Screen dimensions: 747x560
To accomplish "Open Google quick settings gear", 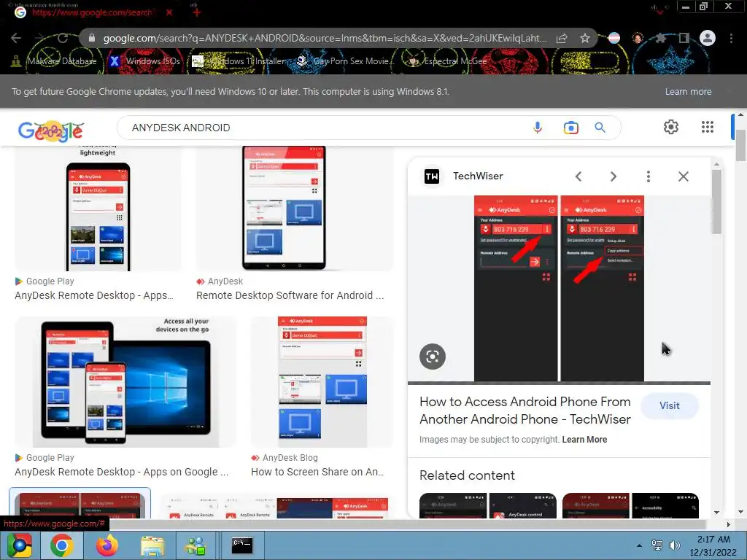I will pos(671,127).
